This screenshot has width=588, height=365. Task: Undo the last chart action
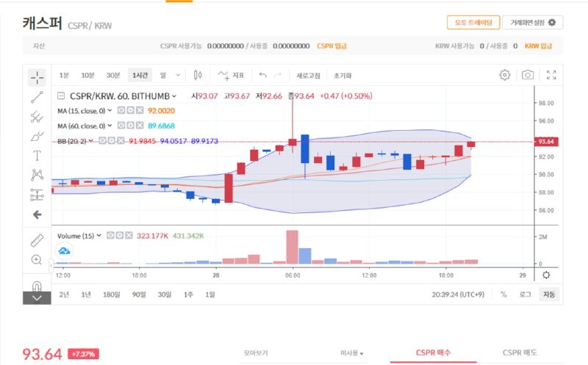click(x=263, y=75)
